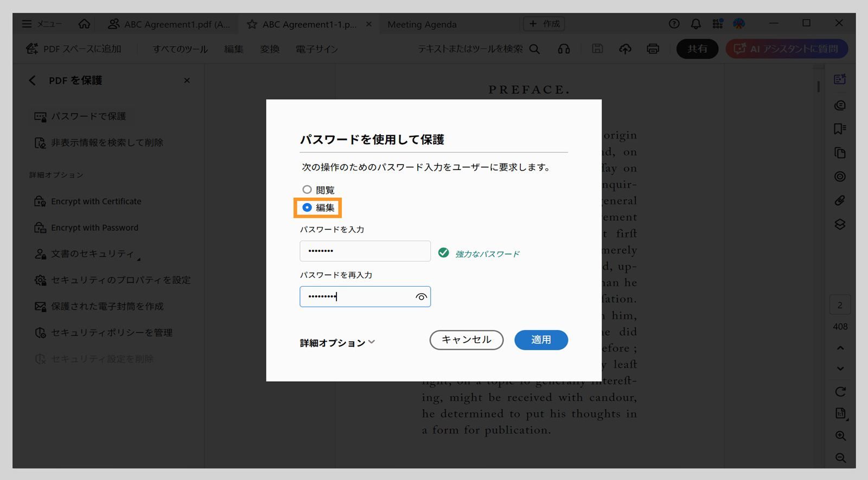Viewport: 868px width, 480px height.
Task: Open the 電子サイン menu
Action: [x=317, y=49]
